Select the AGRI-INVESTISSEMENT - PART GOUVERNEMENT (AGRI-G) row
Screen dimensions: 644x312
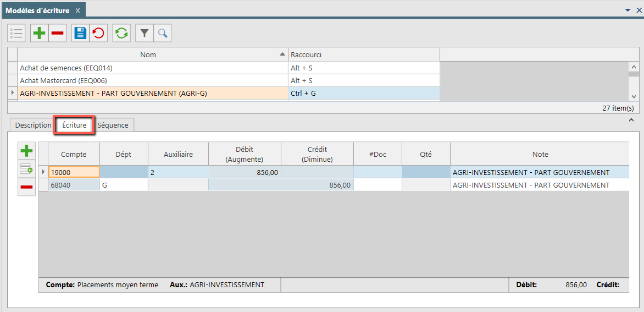[x=152, y=94]
